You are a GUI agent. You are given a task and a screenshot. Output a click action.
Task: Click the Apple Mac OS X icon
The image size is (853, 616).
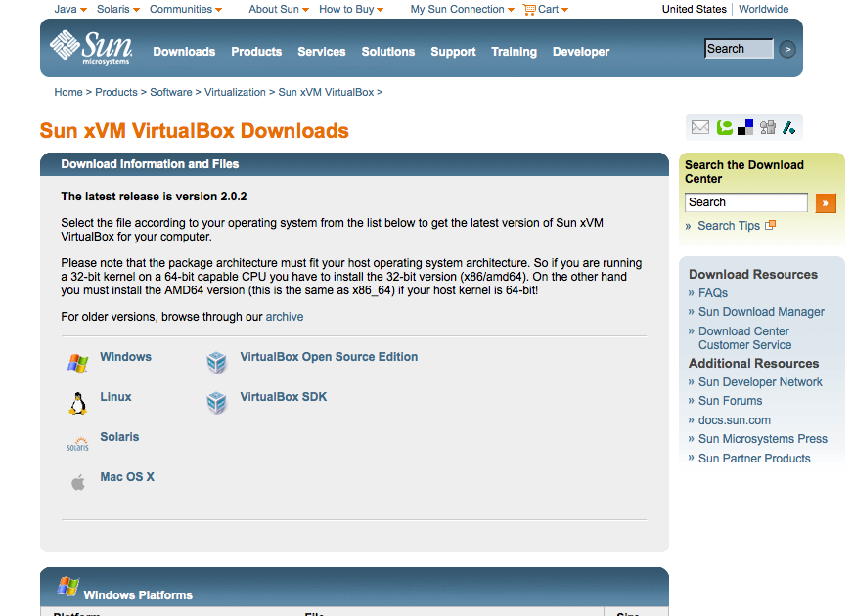pyautogui.click(x=78, y=482)
